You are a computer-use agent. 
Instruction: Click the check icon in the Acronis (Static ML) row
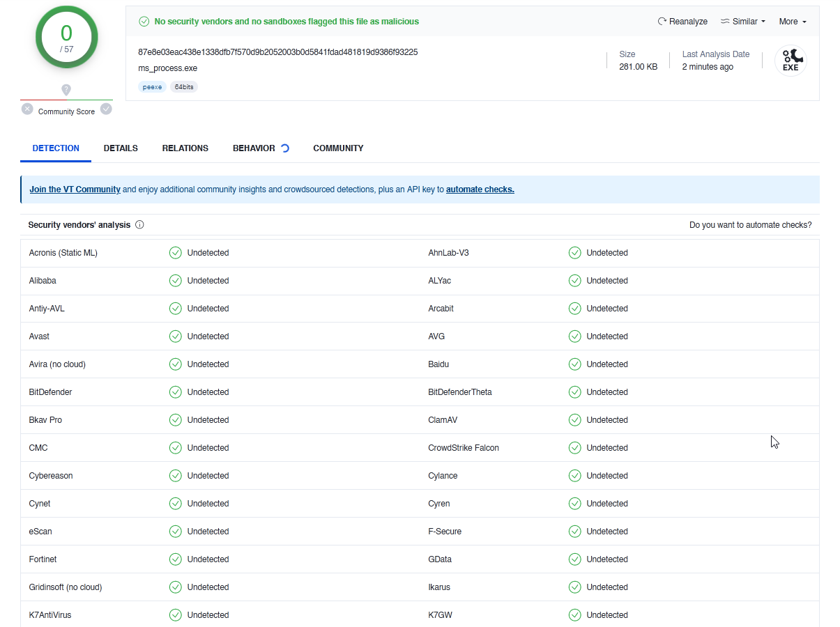[x=176, y=253]
